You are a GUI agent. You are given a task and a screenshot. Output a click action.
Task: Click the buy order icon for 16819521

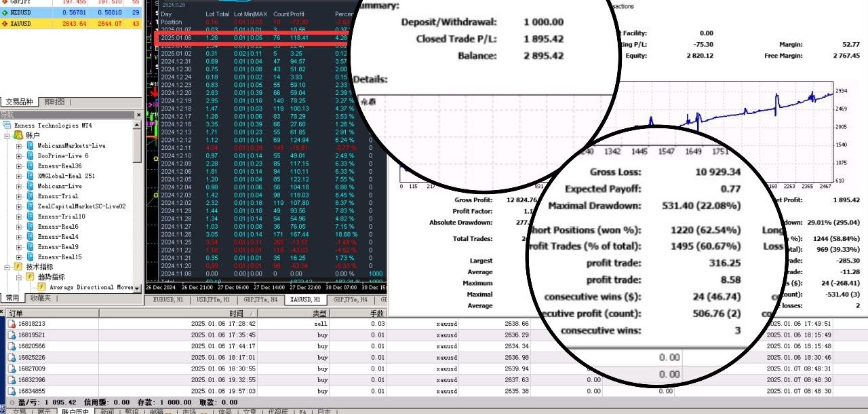click(x=11, y=335)
